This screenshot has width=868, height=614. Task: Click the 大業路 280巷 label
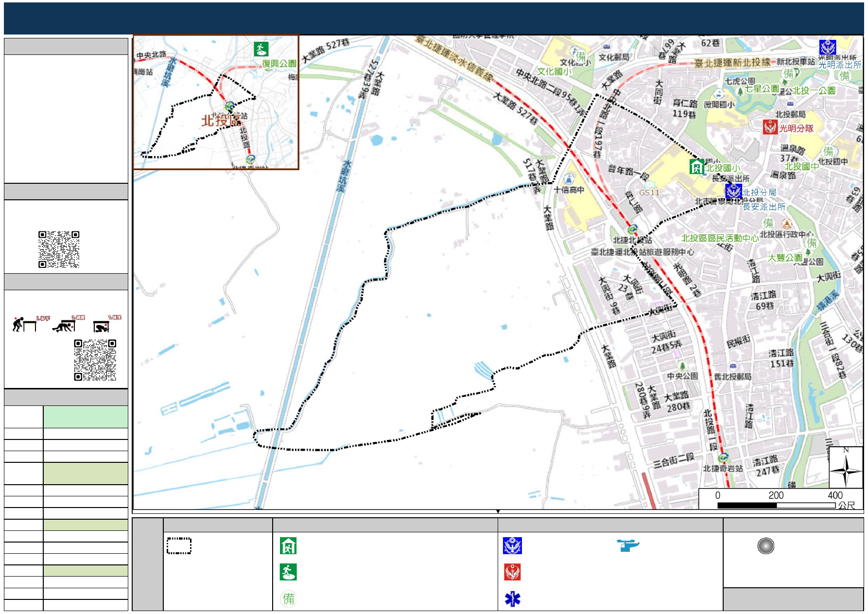(x=677, y=402)
